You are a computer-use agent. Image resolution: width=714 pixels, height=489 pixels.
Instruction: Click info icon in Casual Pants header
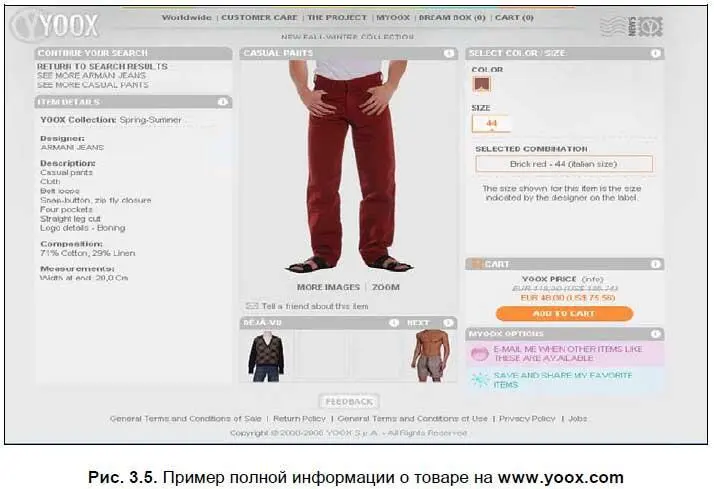[449, 53]
